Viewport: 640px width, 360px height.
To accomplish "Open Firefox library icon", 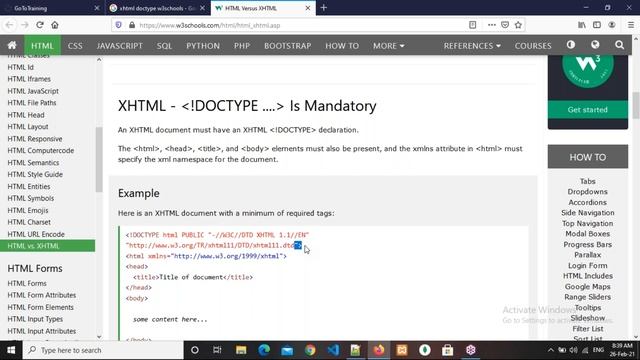I will [582, 25].
